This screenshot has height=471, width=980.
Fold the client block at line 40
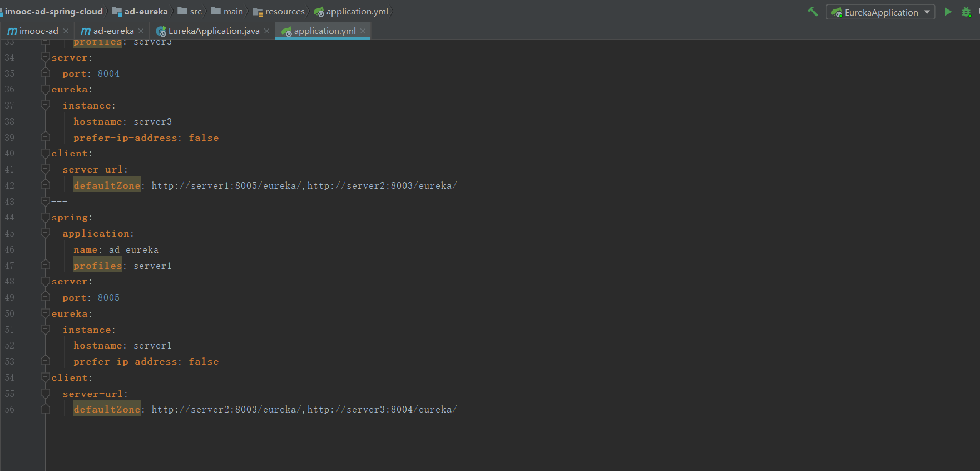[46, 154]
